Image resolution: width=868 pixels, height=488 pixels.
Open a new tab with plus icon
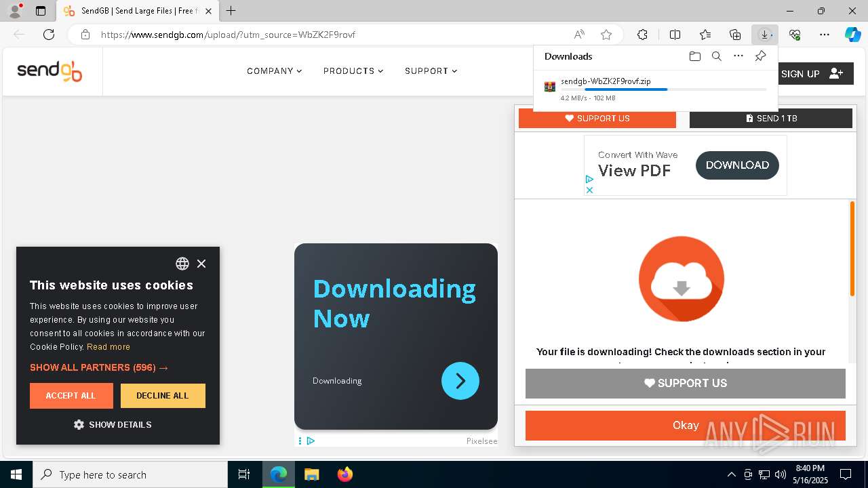point(231,11)
